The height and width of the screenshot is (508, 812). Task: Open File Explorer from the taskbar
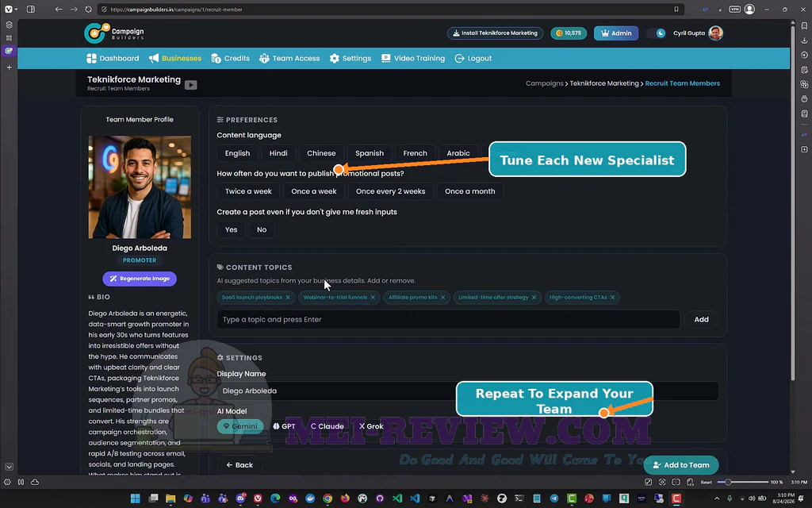[x=170, y=498]
